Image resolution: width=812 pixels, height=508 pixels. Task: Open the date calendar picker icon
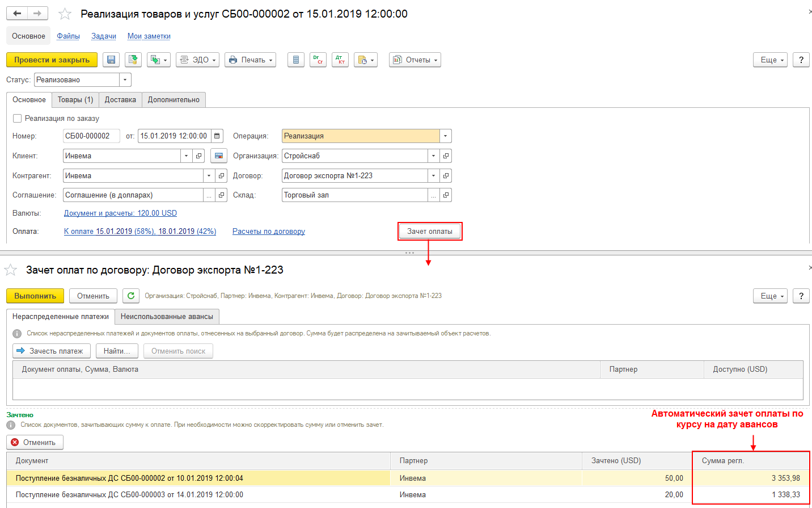(217, 136)
